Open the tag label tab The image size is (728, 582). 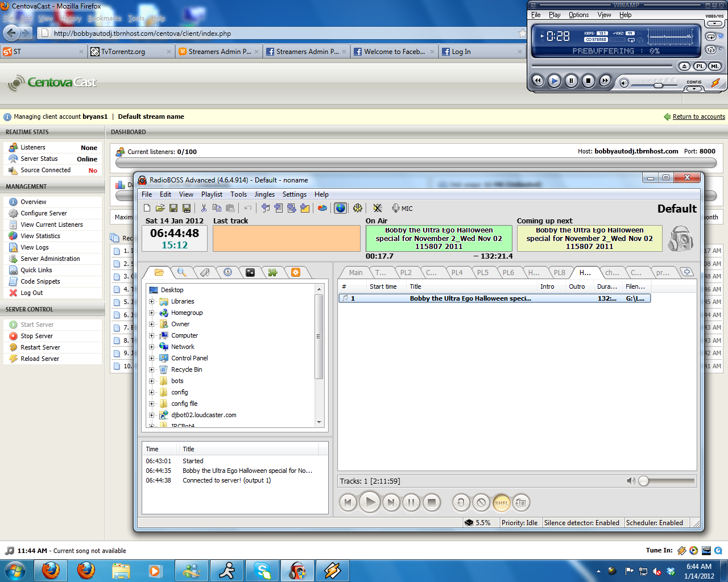click(205, 272)
